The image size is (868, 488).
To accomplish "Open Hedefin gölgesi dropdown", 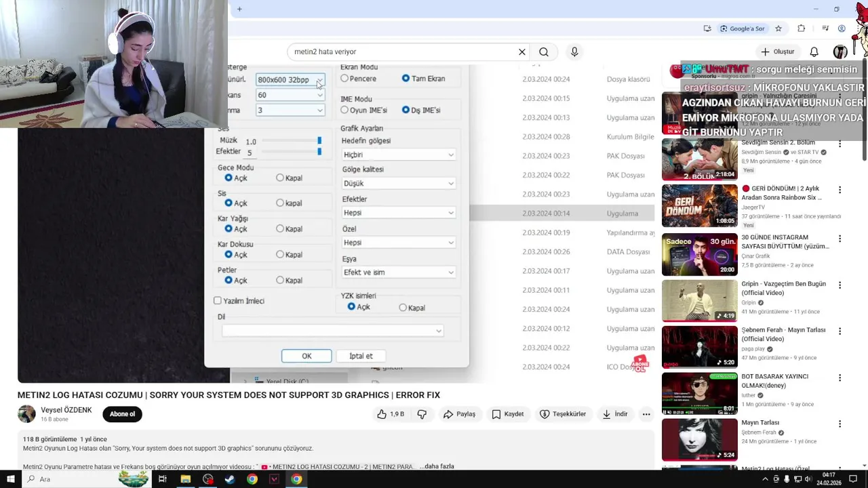I will point(399,155).
